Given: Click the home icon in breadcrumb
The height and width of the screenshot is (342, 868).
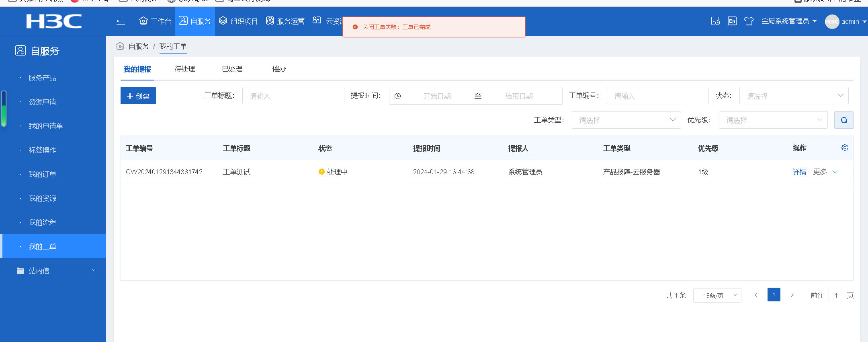Looking at the screenshot, I should tap(120, 46).
